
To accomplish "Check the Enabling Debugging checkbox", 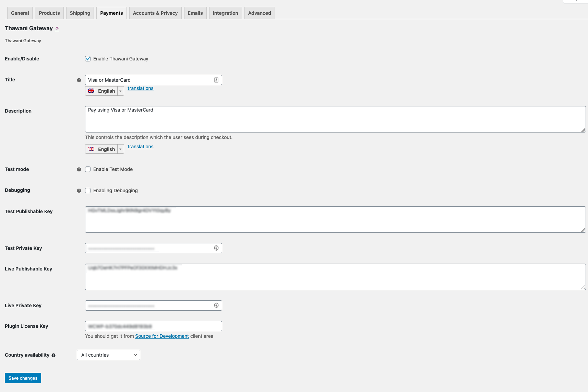I will [88, 191].
